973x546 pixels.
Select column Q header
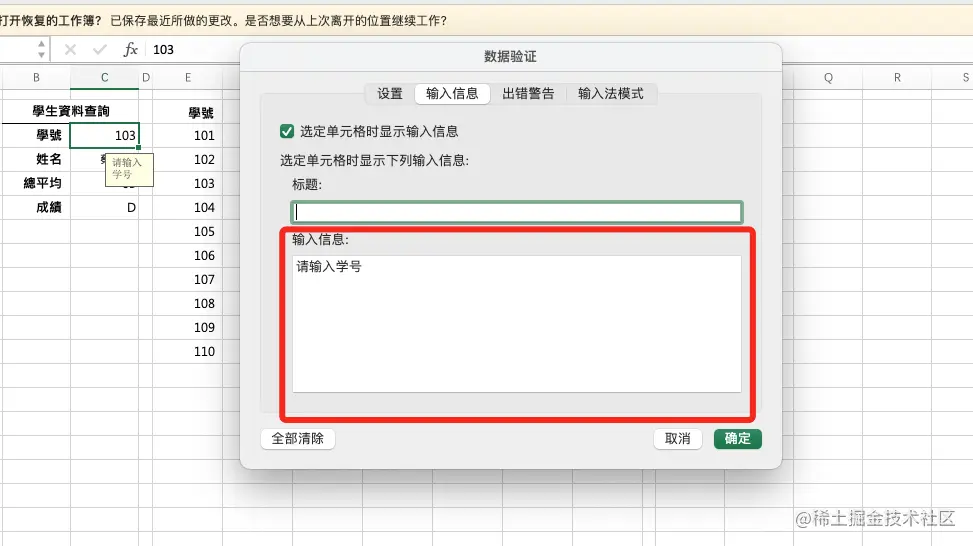(x=828, y=78)
